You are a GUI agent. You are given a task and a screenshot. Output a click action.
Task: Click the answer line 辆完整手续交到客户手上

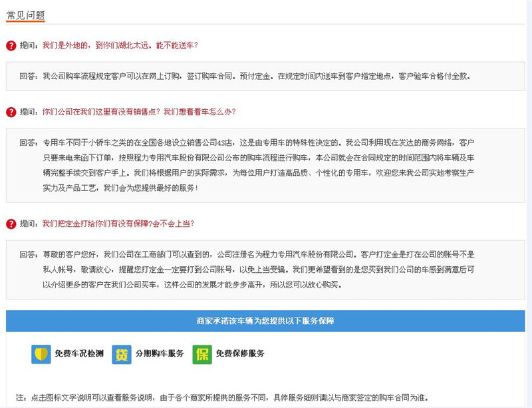258,173
